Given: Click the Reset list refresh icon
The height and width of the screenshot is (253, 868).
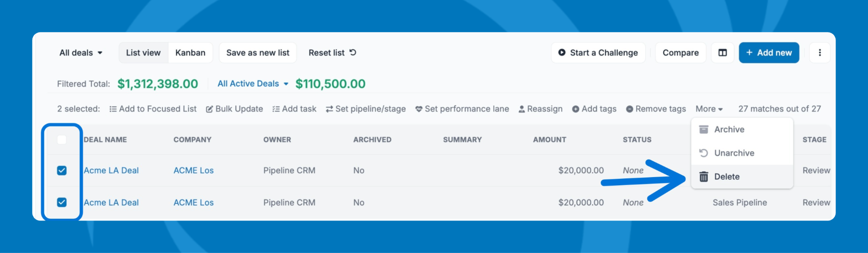Looking at the screenshot, I should (353, 52).
